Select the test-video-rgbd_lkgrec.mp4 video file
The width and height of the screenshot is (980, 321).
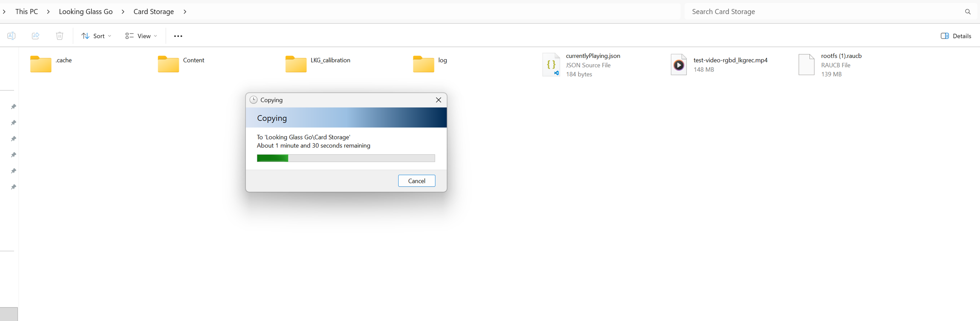[679, 65]
